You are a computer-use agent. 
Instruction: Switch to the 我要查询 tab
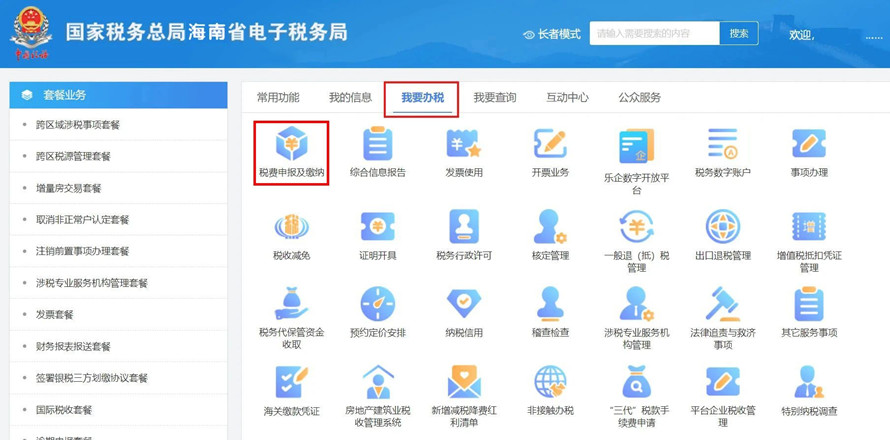point(495,98)
